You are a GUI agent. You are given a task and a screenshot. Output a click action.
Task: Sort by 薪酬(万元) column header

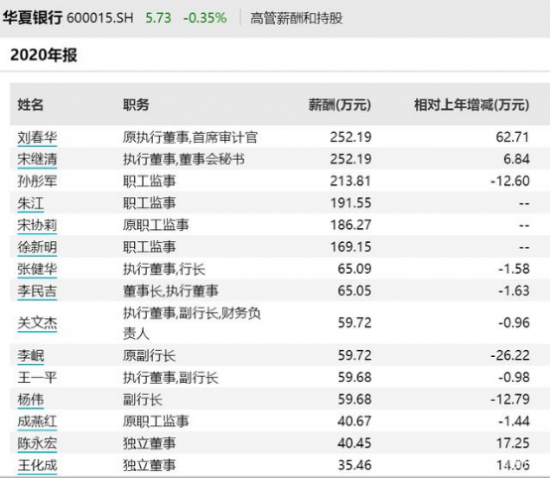click(340, 105)
